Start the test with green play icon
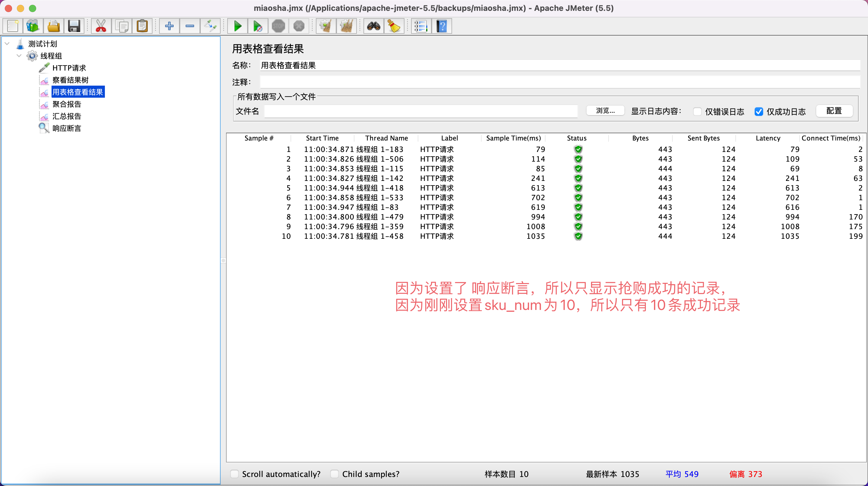 coord(237,26)
